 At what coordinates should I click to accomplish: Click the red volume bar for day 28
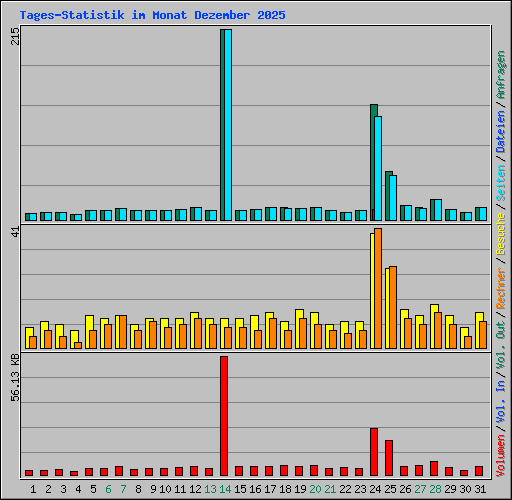[x=434, y=468]
